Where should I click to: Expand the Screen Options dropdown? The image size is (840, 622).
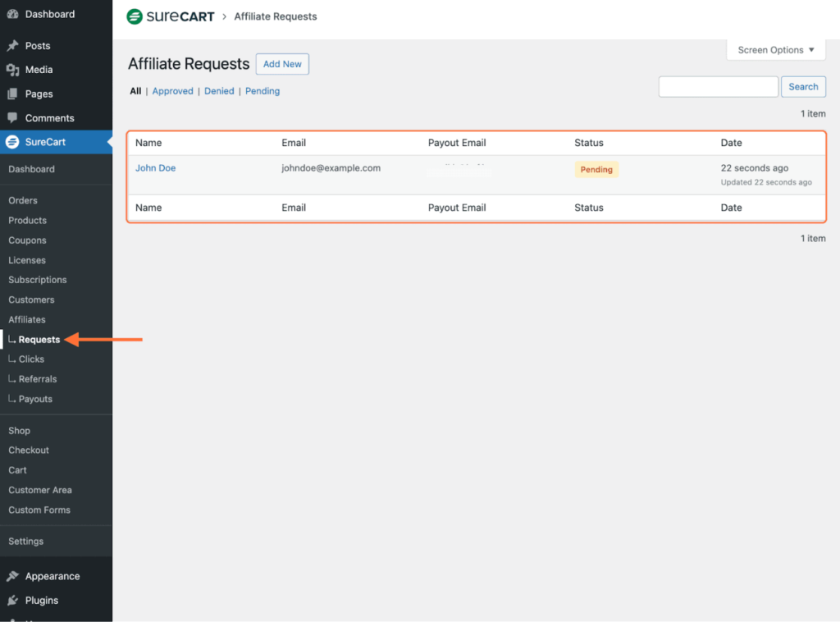pyautogui.click(x=775, y=50)
